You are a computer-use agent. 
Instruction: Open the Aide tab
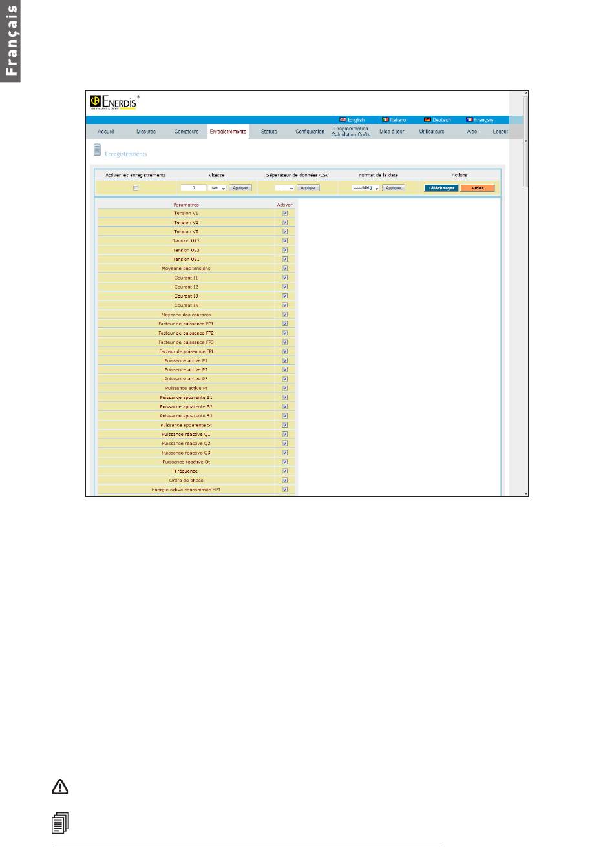[x=472, y=132]
